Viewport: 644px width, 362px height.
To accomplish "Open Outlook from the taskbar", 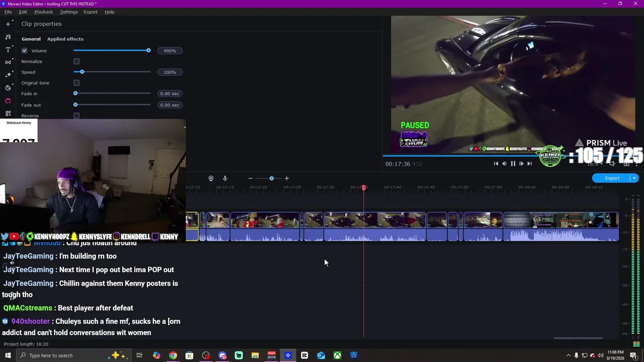I will [321, 355].
